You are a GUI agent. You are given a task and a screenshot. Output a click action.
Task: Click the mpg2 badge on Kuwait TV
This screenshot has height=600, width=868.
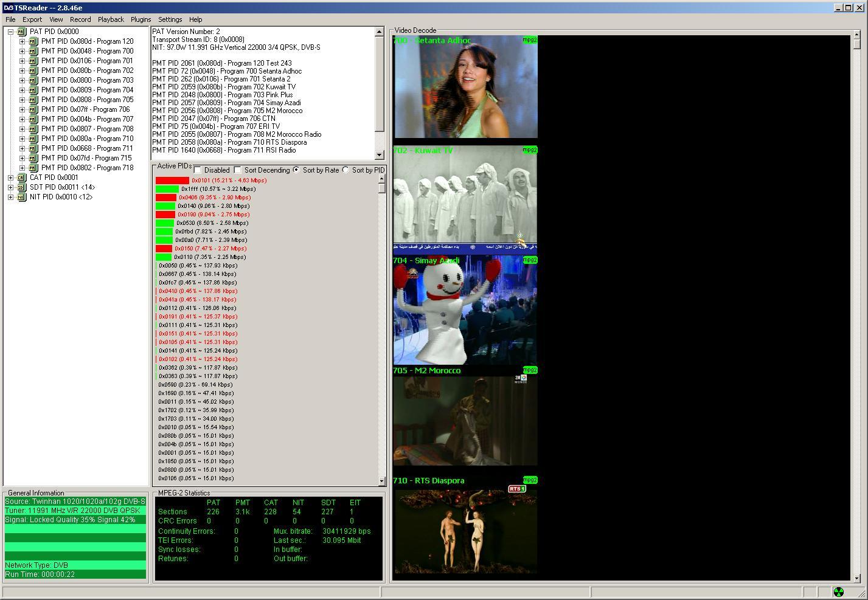(x=530, y=150)
